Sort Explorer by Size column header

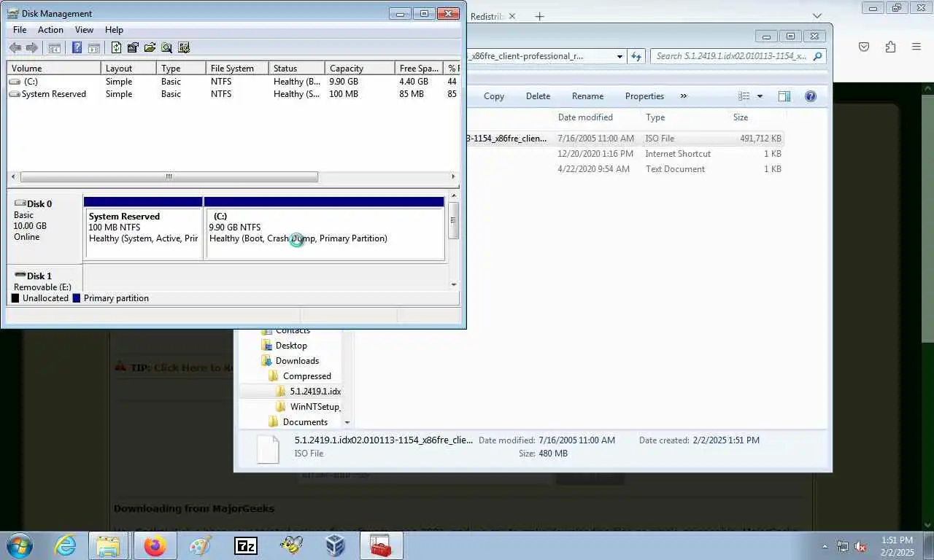tap(757, 117)
